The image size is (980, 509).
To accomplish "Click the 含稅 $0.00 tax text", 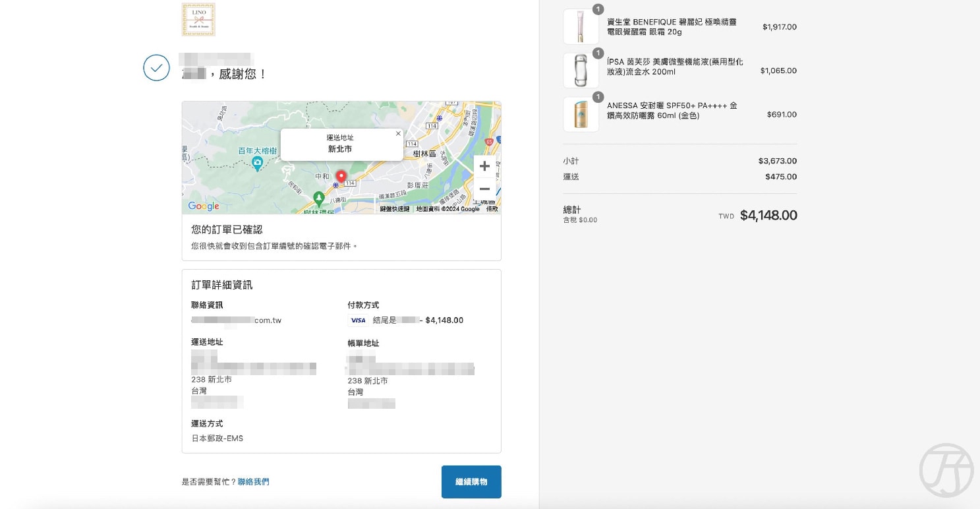I will click(580, 220).
